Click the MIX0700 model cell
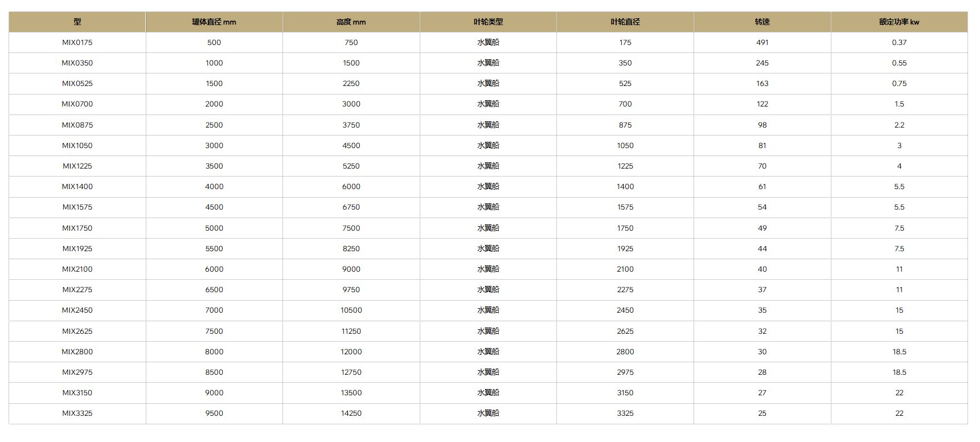980x442 pixels. point(77,104)
